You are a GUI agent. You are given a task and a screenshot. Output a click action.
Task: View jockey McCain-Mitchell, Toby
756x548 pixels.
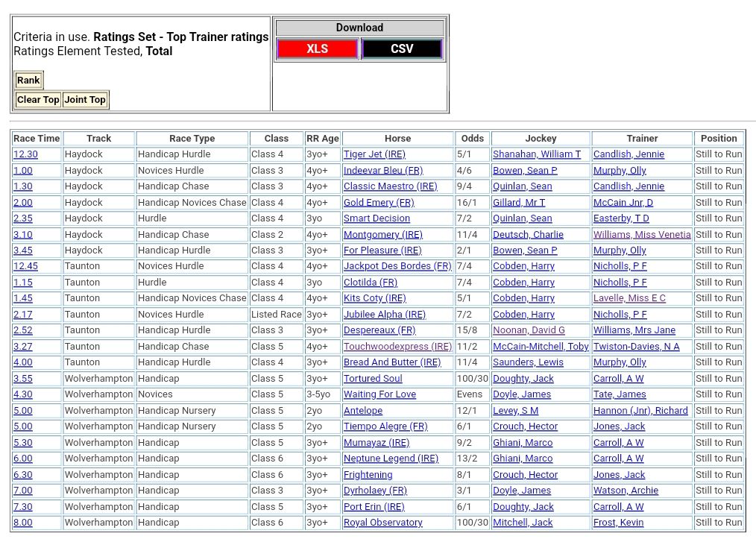click(541, 347)
